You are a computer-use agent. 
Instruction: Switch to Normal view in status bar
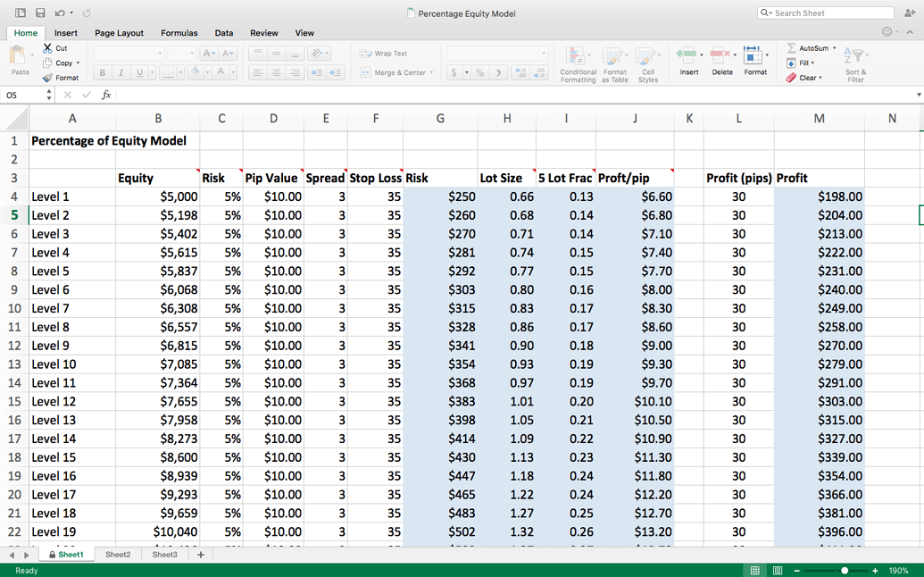point(755,571)
